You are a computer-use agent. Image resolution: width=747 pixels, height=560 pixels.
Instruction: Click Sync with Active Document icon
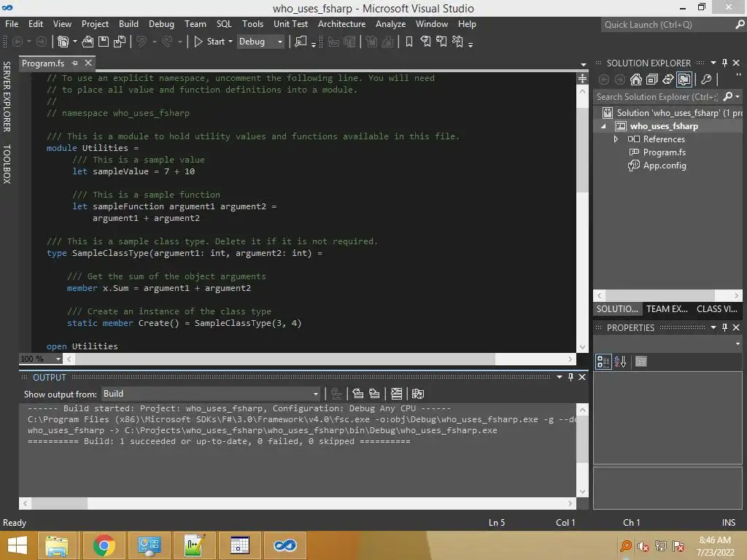(668, 79)
